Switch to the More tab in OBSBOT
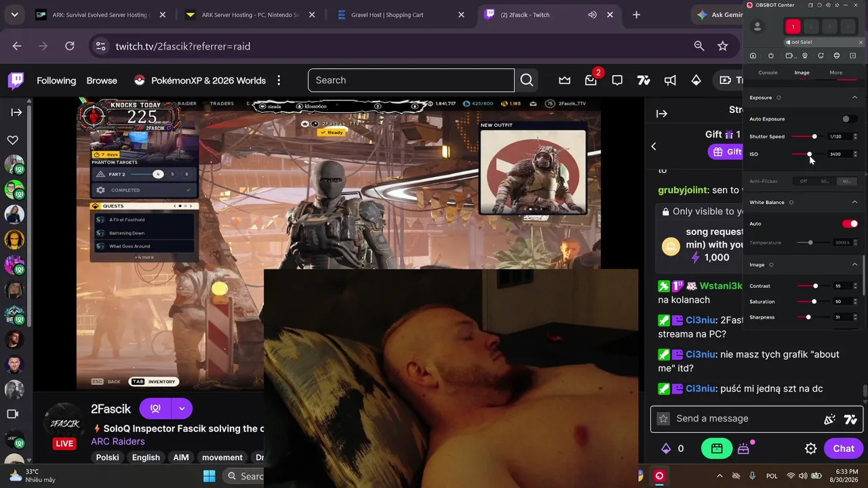The image size is (868, 488). point(836,73)
